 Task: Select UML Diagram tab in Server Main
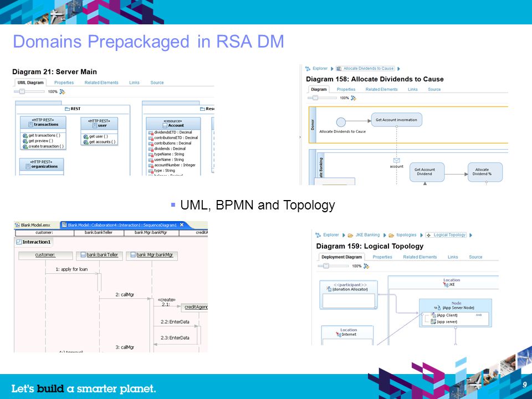point(30,83)
